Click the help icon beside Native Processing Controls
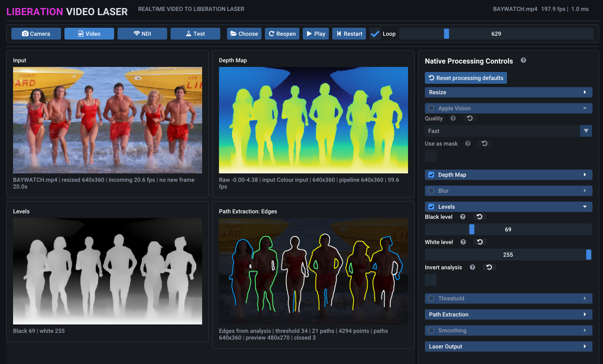The height and width of the screenshot is (364, 603). (523, 60)
